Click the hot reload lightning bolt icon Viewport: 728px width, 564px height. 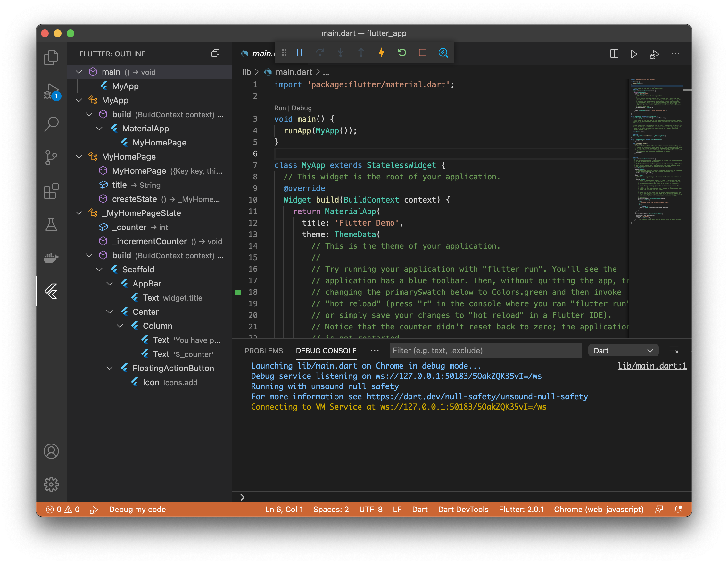tap(381, 53)
